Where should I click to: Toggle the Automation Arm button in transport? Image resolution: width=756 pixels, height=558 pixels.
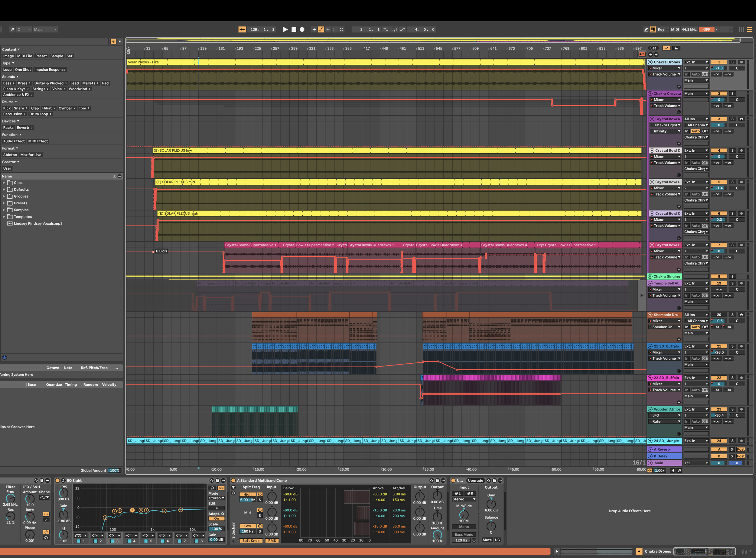click(321, 29)
